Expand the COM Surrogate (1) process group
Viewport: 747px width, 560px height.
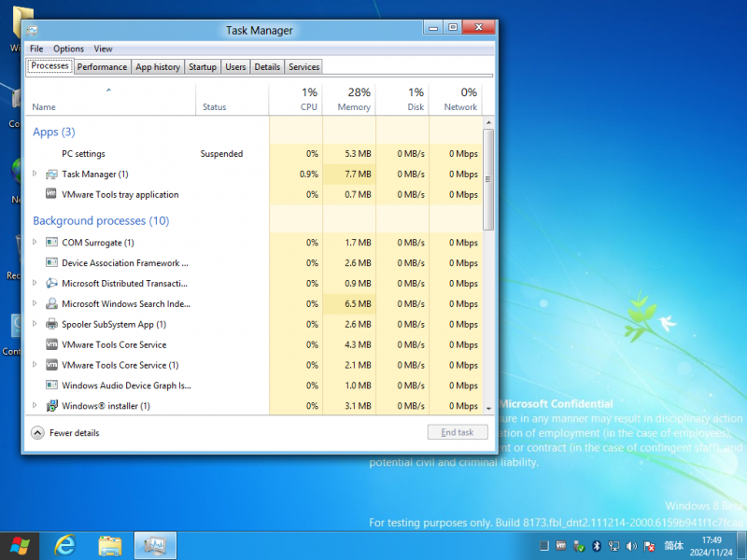(35, 242)
